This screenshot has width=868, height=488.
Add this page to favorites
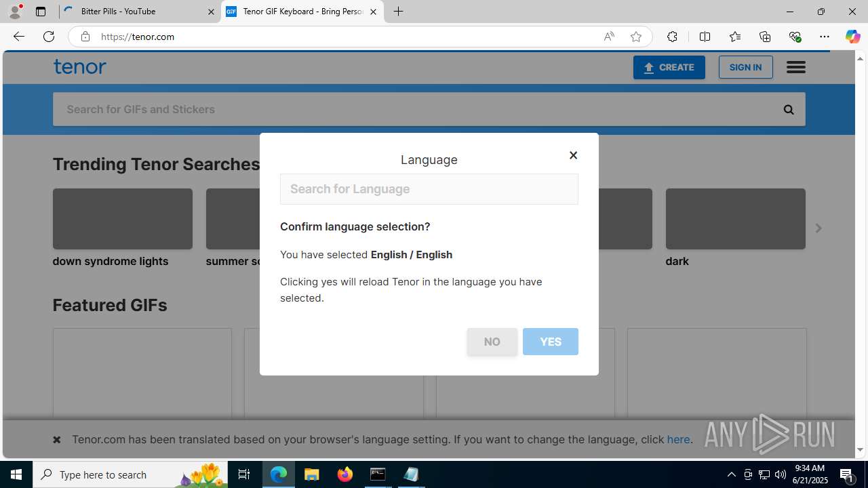click(636, 37)
